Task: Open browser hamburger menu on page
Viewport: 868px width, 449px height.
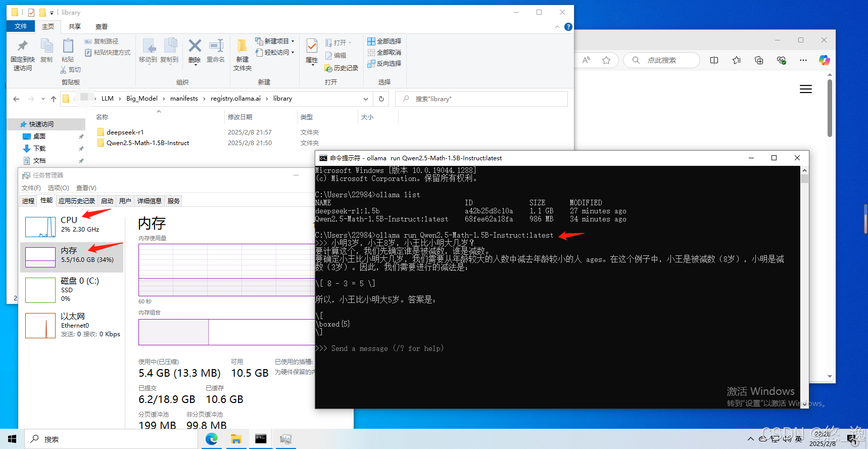Action: coord(806,89)
